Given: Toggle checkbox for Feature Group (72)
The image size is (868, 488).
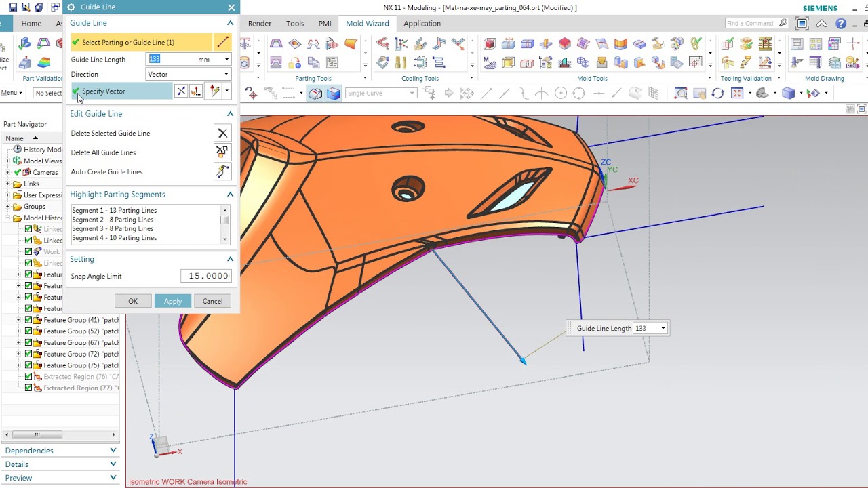Looking at the screenshot, I should tap(28, 354).
